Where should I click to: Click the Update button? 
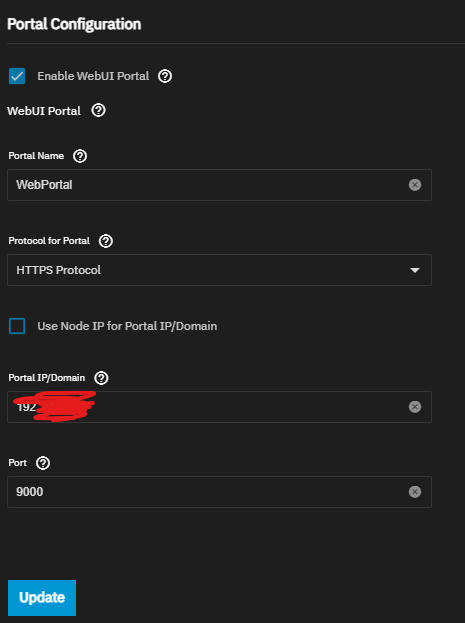pyautogui.click(x=42, y=598)
